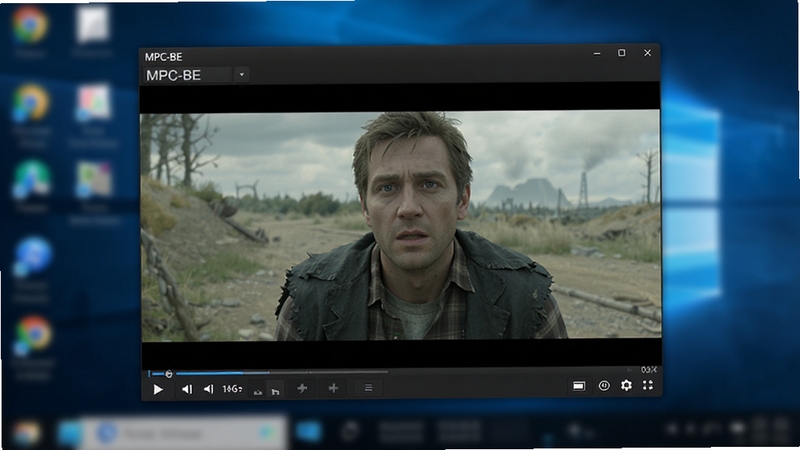Enter fullscreen with the four-corner icon
The width and height of the screenshot is (800, 450).
(648, 385)
